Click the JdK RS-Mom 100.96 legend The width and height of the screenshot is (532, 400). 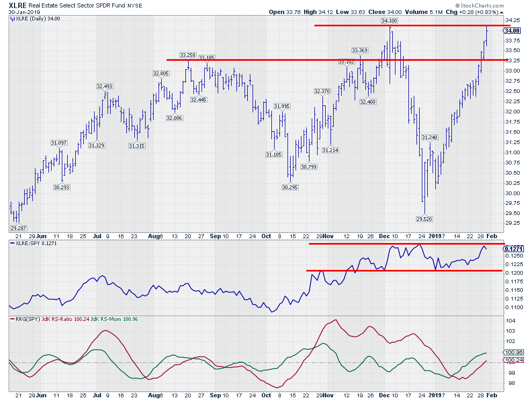(114, 319)
